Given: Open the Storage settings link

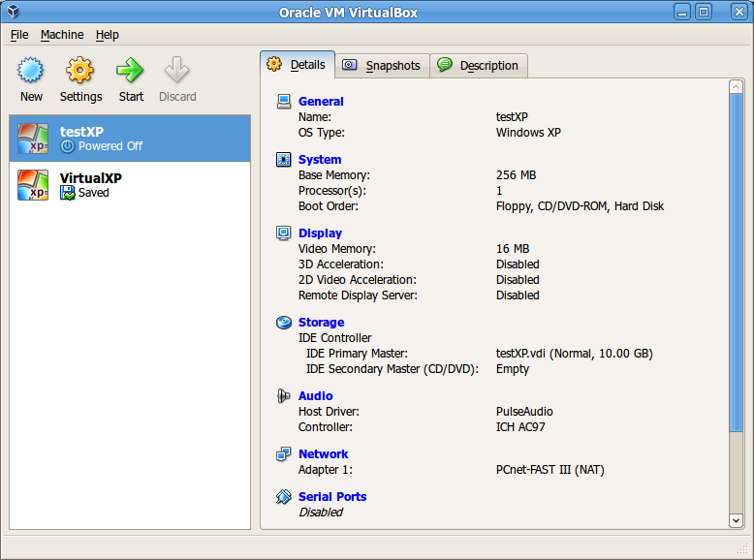Looking at the screenshot, I should coord(321,323).
